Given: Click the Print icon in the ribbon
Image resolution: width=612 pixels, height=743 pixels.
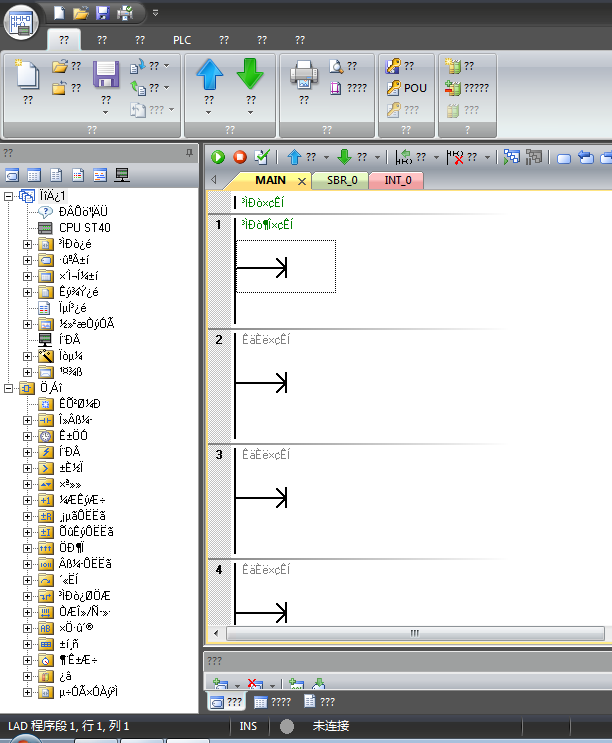Looking at the screenshot, I should point(303,73).
